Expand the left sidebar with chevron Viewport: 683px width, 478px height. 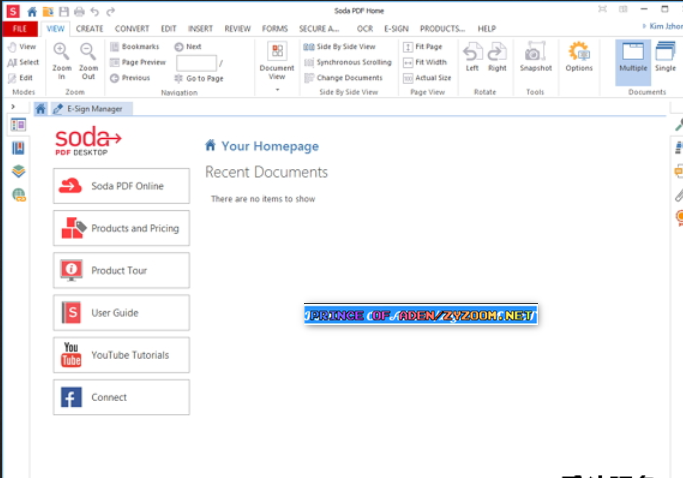[x=13, y=106]
